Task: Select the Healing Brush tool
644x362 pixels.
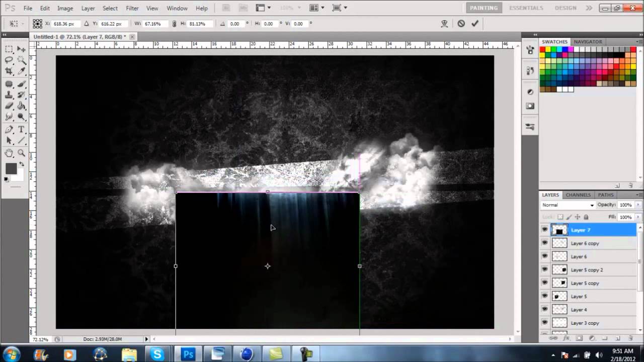Action: (x=9, y=84)
